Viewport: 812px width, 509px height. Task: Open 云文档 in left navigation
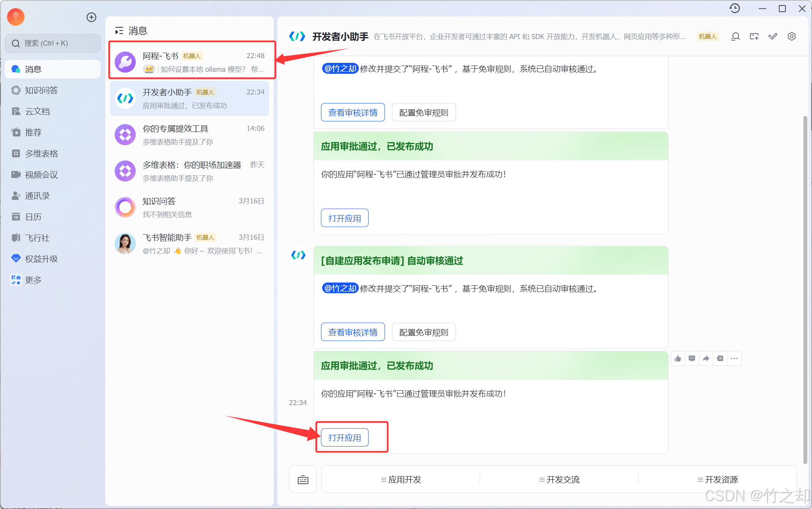(x=37, y=112)
